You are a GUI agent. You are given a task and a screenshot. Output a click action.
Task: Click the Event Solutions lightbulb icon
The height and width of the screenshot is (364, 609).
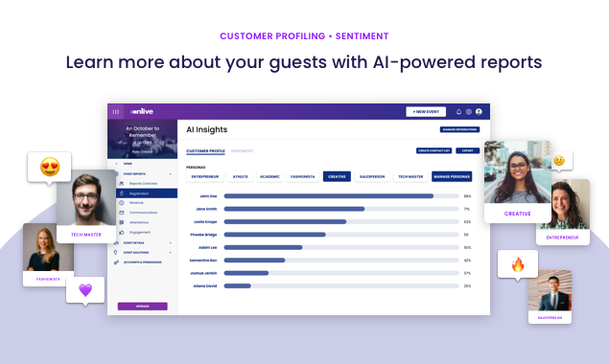115,253
